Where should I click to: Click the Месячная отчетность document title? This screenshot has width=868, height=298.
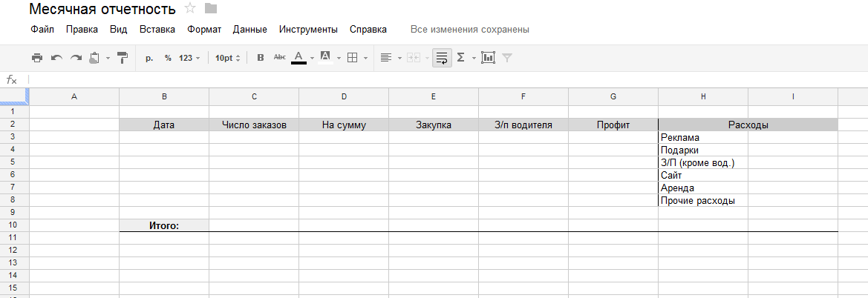pos(102,10)
